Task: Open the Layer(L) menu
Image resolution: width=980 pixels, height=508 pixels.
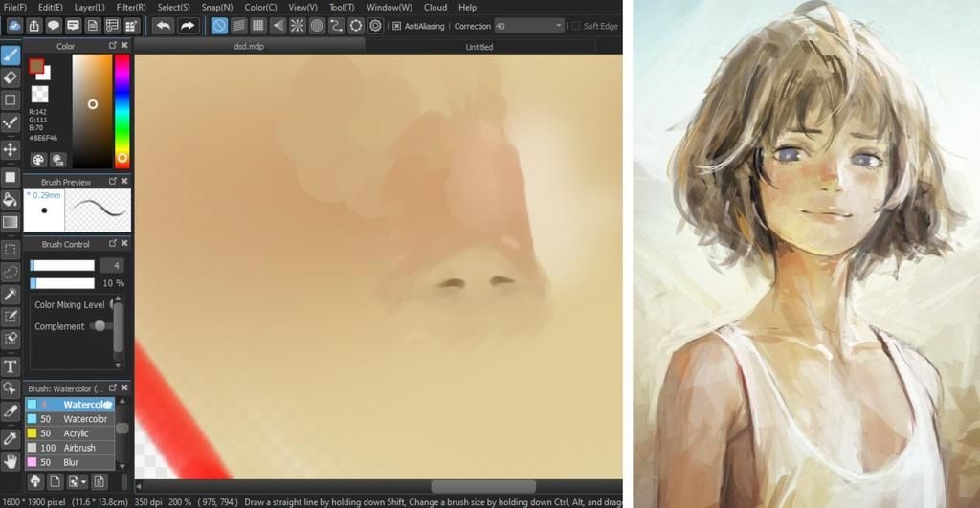Action: (89, 7)
